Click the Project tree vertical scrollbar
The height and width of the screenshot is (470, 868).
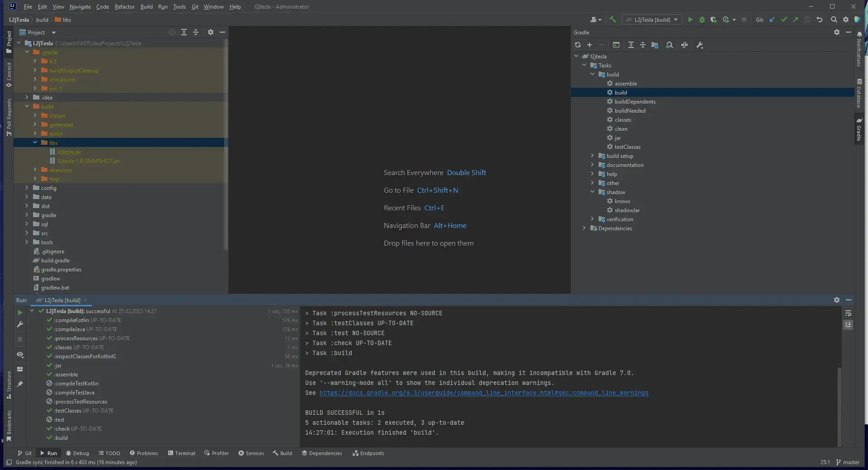226,145
